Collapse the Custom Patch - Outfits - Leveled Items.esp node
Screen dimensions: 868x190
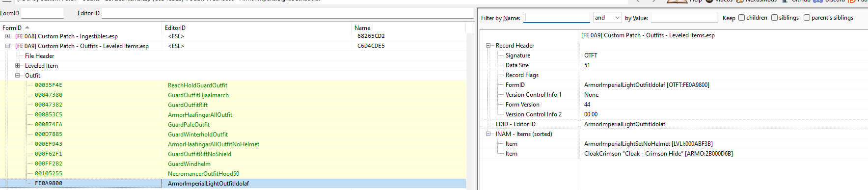(7, 46)
